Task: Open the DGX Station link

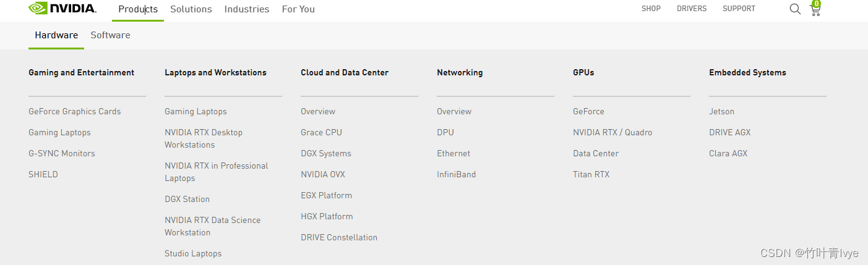Action: click(x=187, y=200)
